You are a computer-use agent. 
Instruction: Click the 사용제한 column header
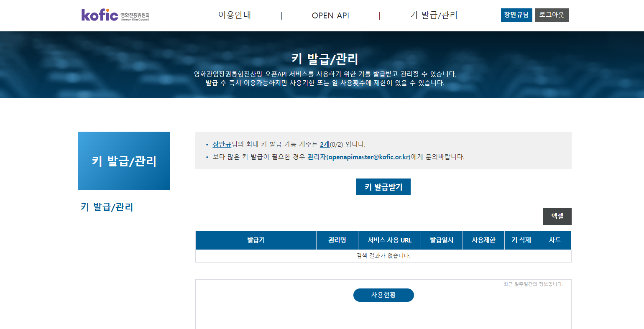(484, 240)
